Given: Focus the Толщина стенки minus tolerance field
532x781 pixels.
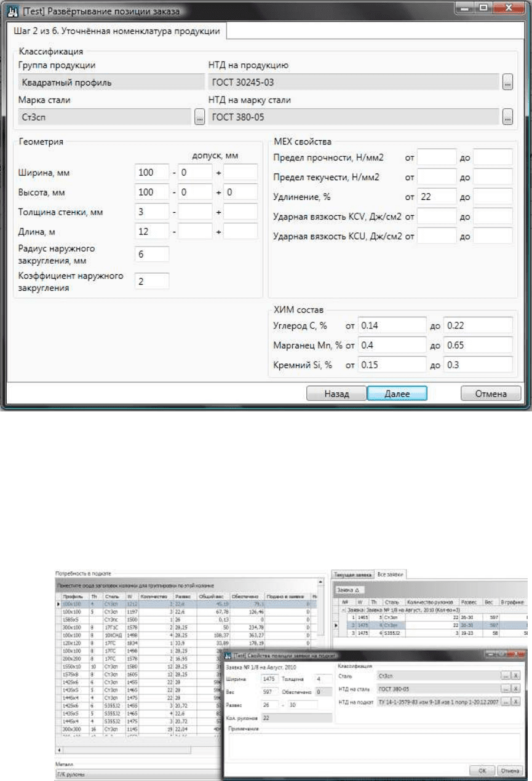Looking at the screenshot, I should 195,212.
